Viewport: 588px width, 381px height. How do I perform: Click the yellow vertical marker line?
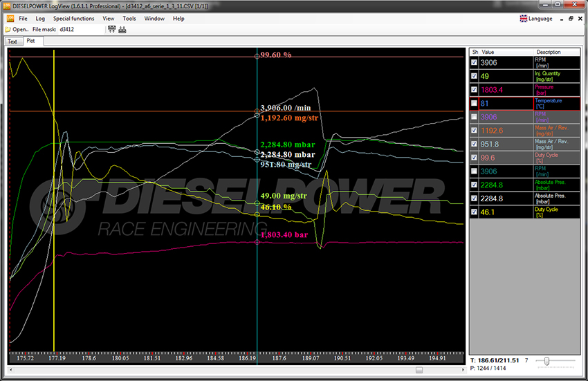pyautogui.click(x=54, y=201)
